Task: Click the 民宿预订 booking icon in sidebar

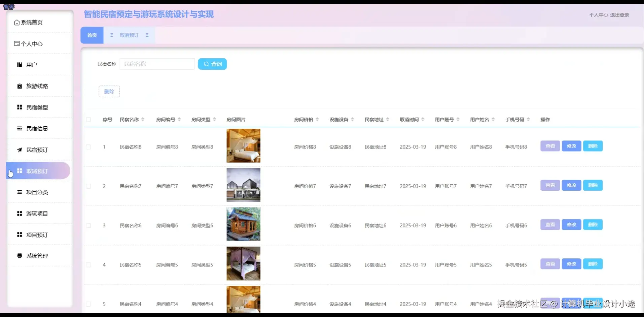Action: pos(19,150)
